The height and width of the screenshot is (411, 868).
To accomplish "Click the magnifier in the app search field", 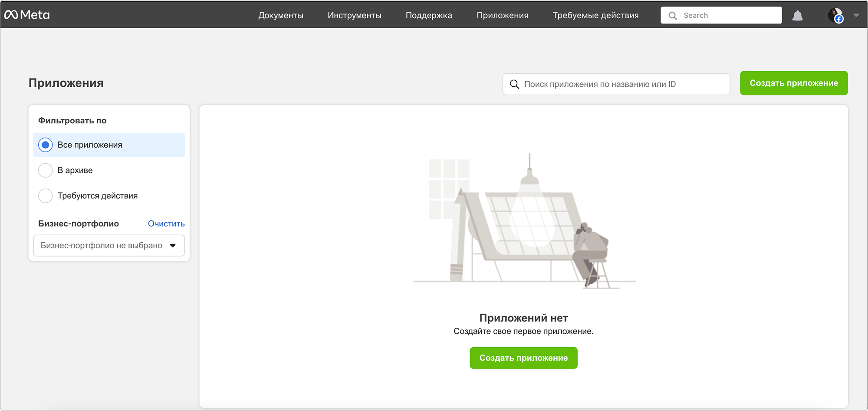I will [515, 84].
